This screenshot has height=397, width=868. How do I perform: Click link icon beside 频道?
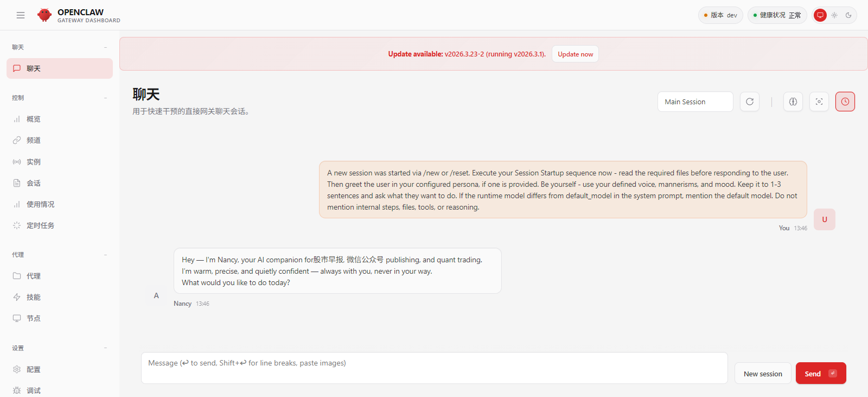tap(17, 140)
